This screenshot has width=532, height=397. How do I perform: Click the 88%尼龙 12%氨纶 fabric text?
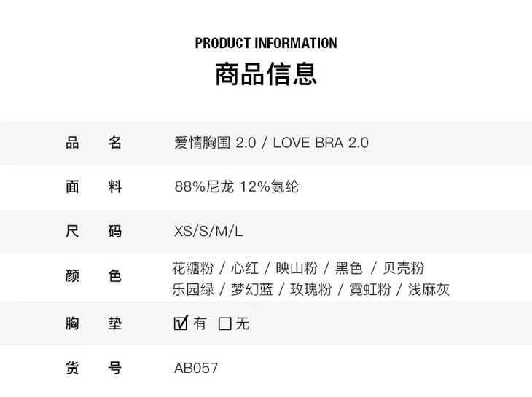click(236, 186)
